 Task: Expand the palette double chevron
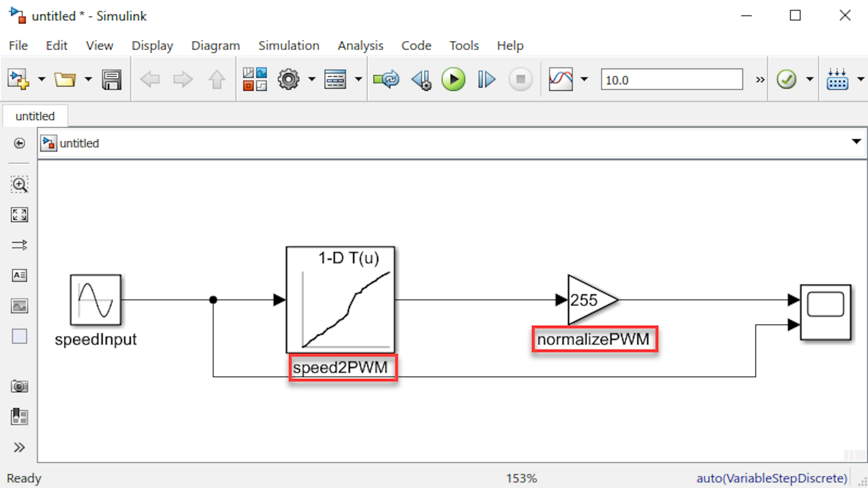(x=19, y=447)
